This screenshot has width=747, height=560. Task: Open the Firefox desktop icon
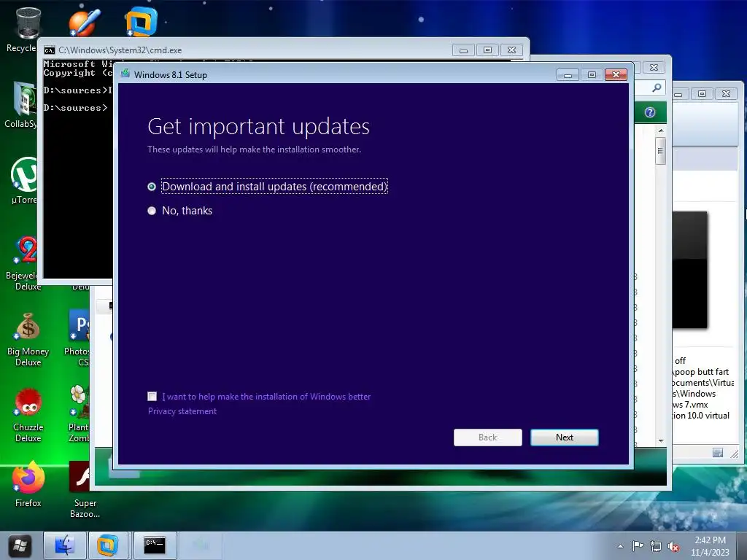coord(28,484)
